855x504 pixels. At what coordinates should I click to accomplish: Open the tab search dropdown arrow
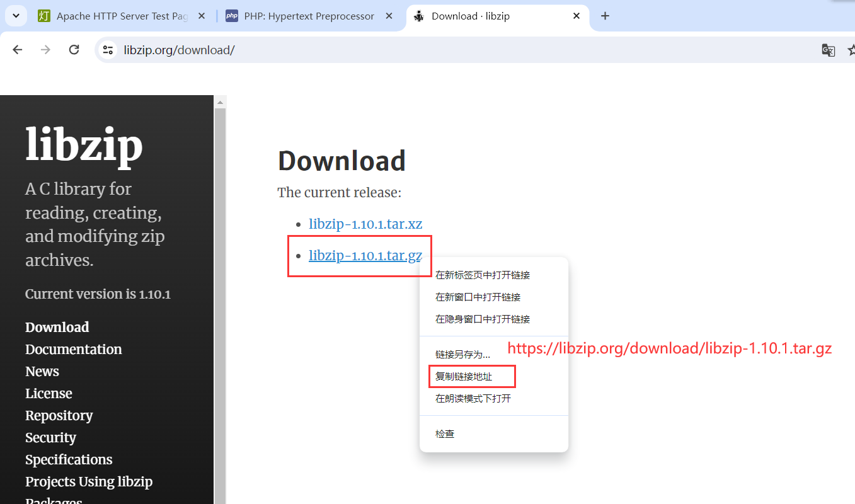16,16
